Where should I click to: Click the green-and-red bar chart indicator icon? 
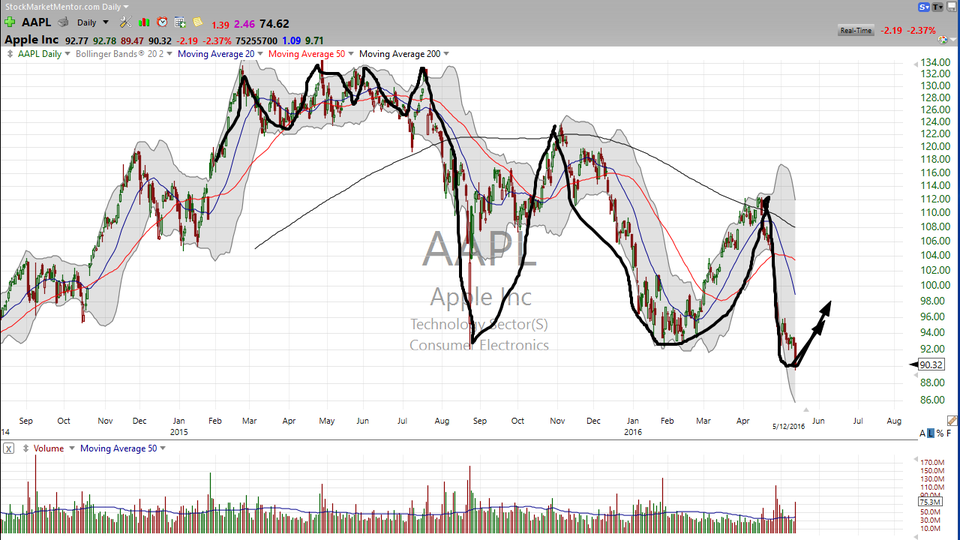click(x=144, y=22)
